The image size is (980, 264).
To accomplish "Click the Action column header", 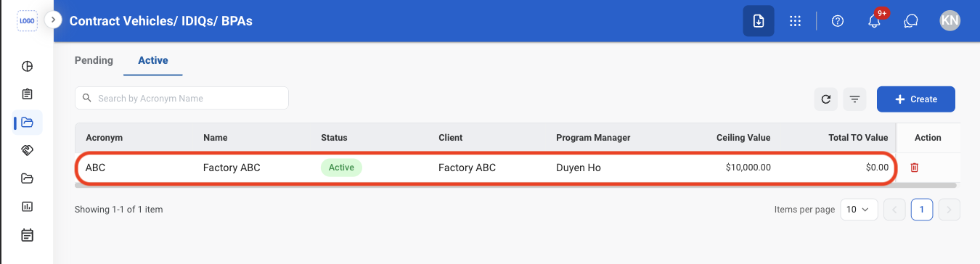I will 928,138.
